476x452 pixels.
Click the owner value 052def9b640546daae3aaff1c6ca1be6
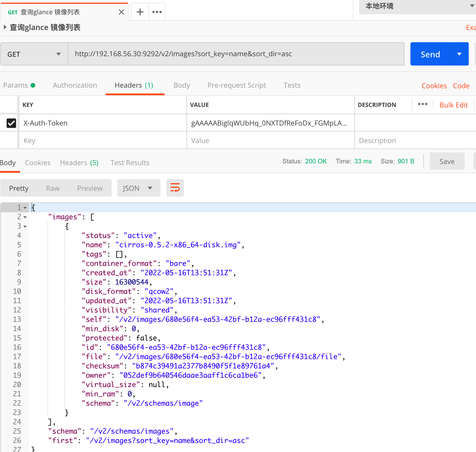click(191, 375)
